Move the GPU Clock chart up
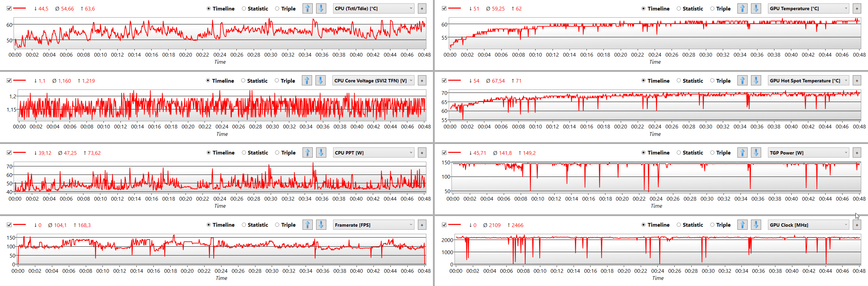This screenshot has height=286, width=868. click(x=742, y=225)
